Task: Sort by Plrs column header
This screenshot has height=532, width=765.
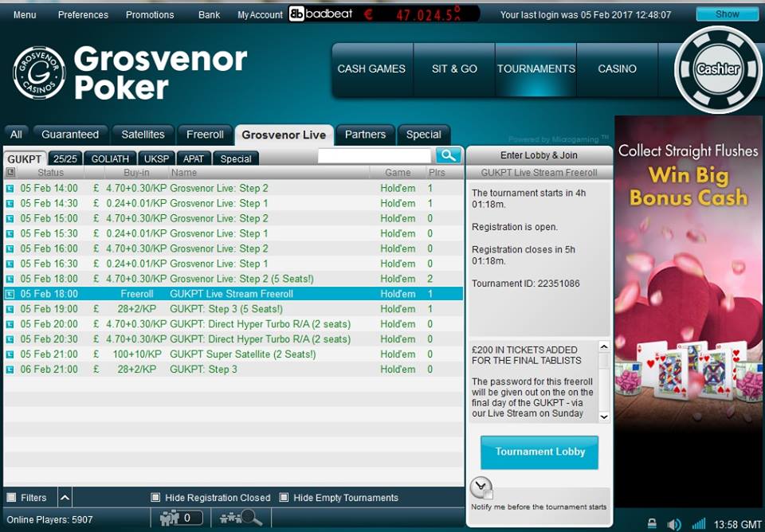Action: coord(437,173)
